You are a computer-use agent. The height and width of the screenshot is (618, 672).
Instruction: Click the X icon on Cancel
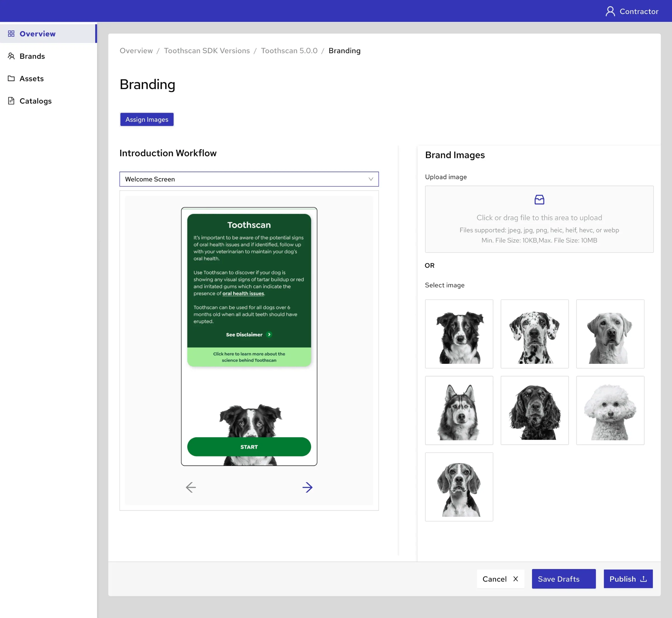(x=515, y=579)
